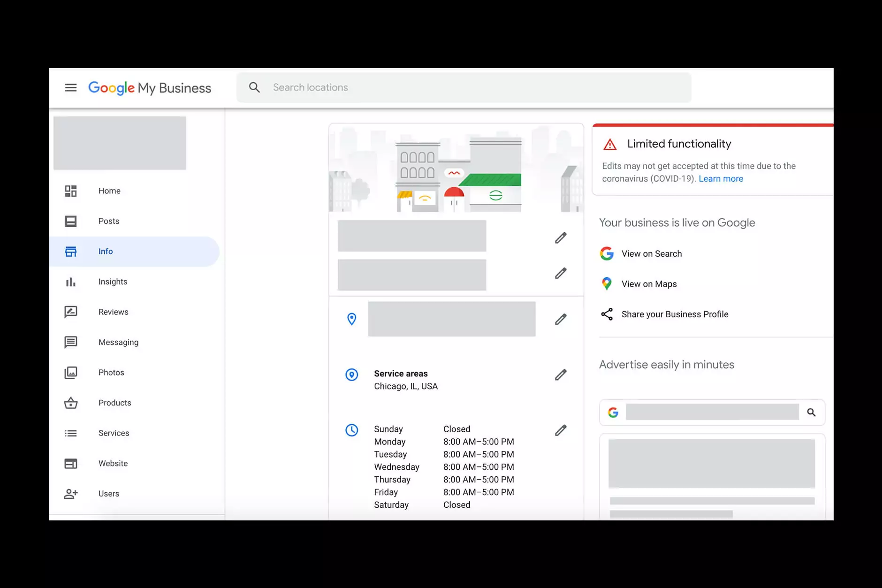Click the Limited functionality heading
The image size is (882, 588).
679,144
